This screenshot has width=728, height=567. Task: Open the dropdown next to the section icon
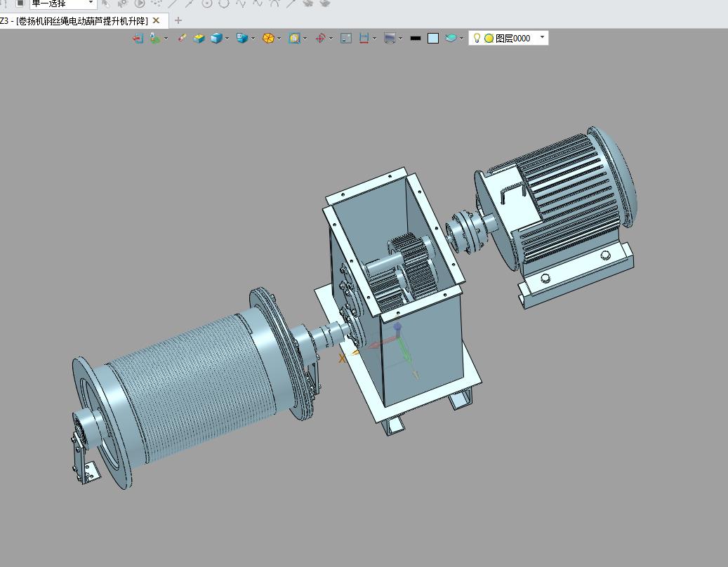[x=375, y=39]
